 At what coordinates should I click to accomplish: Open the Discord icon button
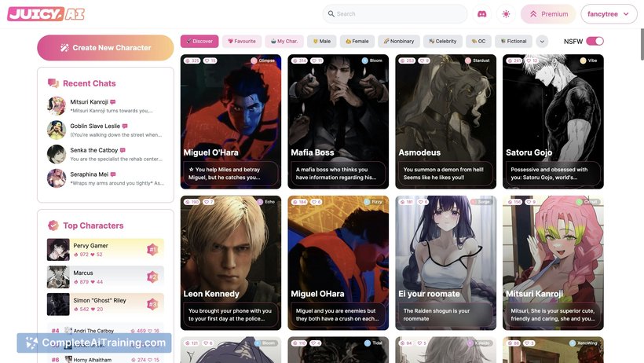(481, 14)
